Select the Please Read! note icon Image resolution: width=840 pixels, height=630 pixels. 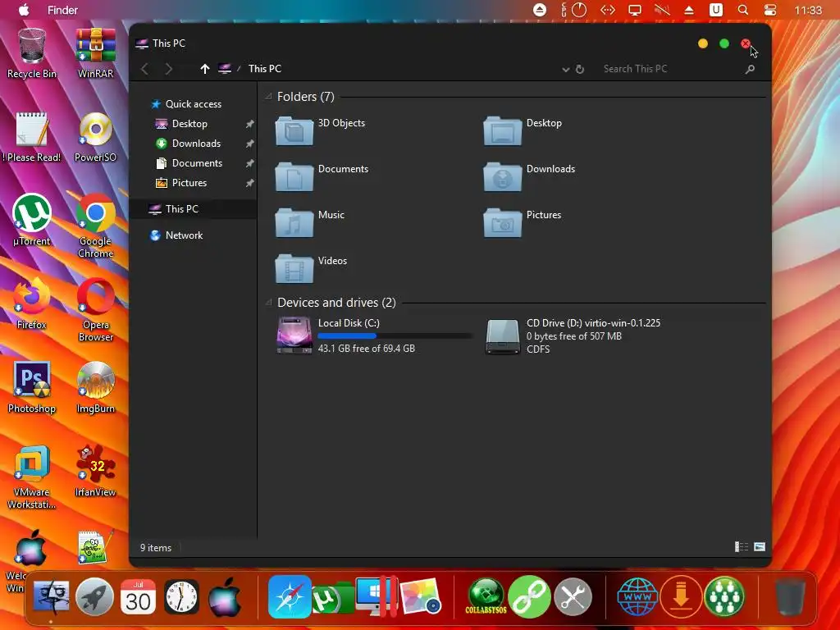[x=32, y=137]
